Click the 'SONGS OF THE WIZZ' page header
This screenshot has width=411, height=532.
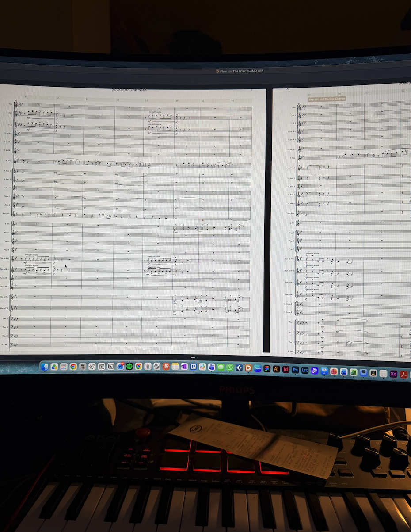pyautogui.click(x=129, y=89)
